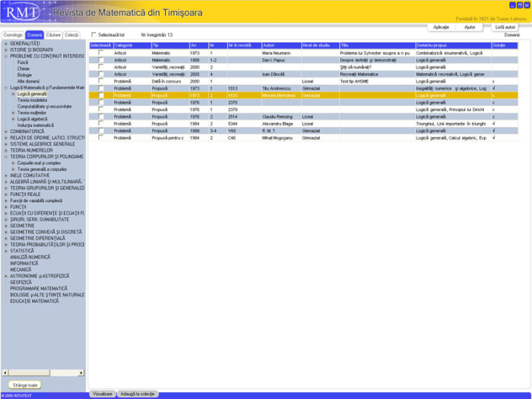Screen dimensions: 532x399
Task: Click the right arrow of the tree scrollbar
Action: point(81,373)
